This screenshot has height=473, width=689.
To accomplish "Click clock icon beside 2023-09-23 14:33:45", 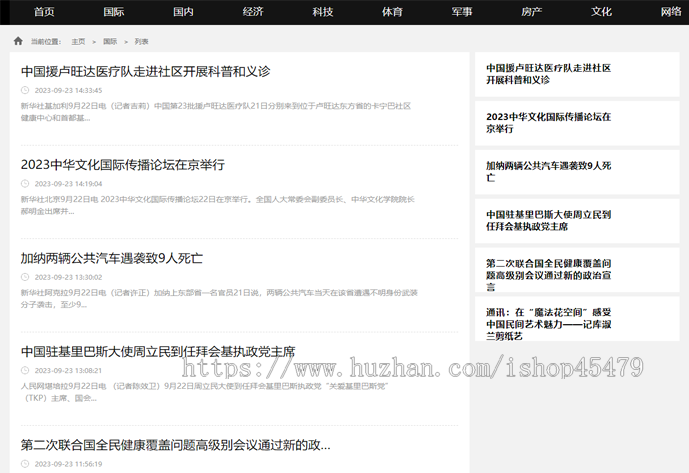I will click(25, 90).
